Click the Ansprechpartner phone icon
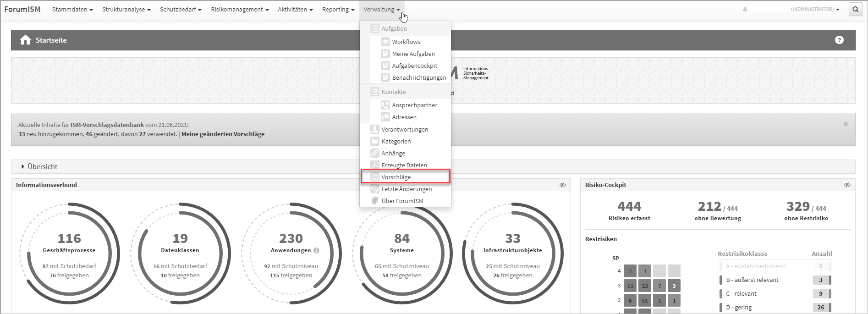The width and height of the screenshot is (868, 314). 385,105
